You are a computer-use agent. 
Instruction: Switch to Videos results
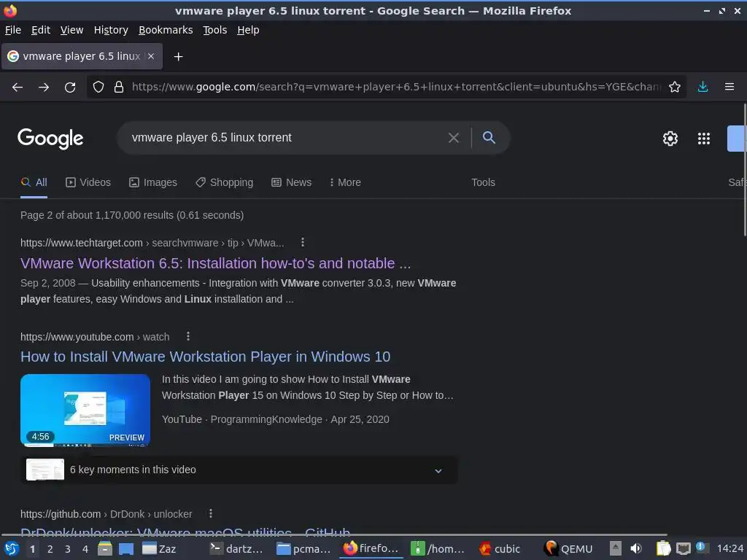coord(88,182)
